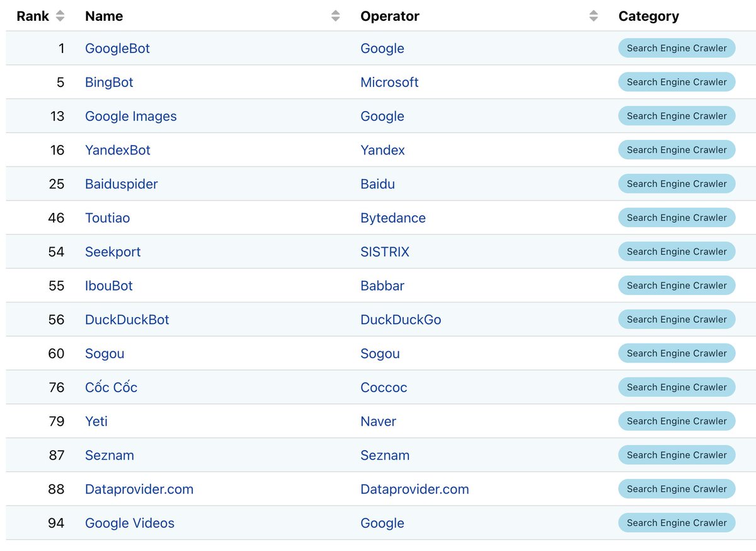Click Search Engine Crawler badge for Google Videos
This screenshot has height=551, width=756.
(677, 523)
